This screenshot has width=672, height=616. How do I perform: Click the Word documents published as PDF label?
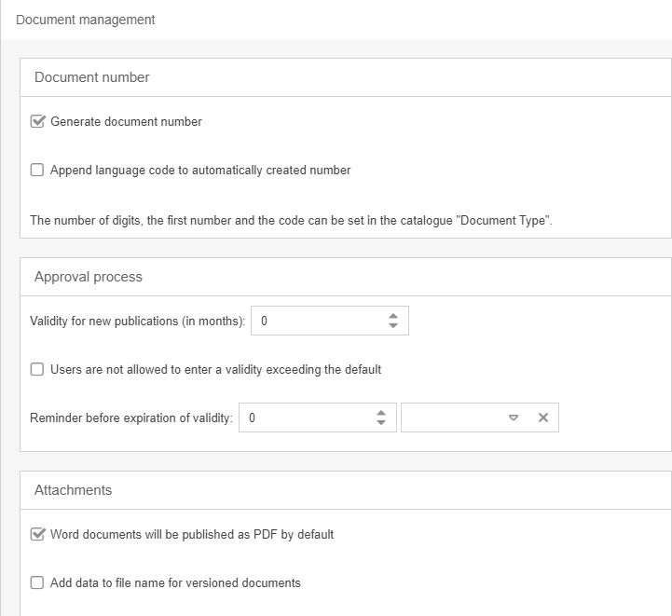point(192,534)
